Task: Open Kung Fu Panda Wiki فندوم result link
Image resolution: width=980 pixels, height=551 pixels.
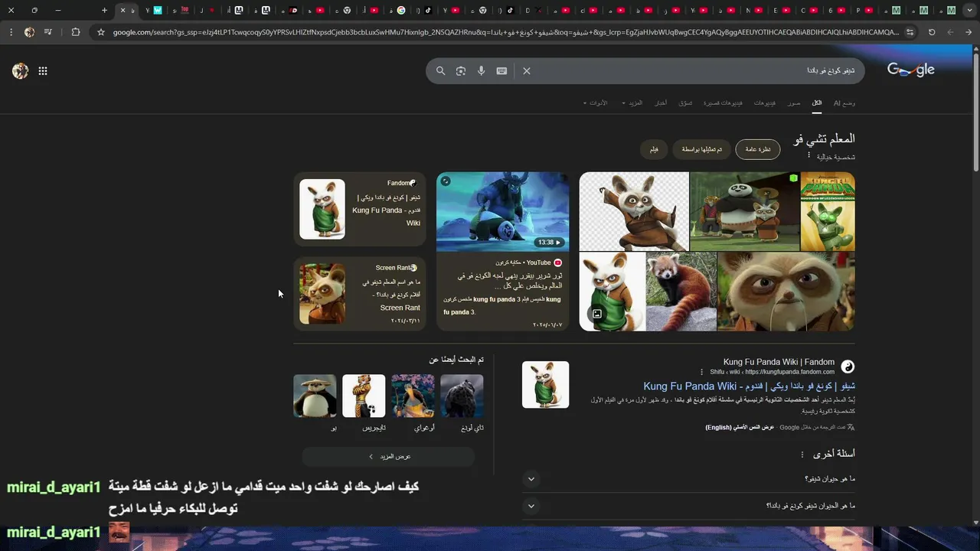Action: tap(749, 386)
